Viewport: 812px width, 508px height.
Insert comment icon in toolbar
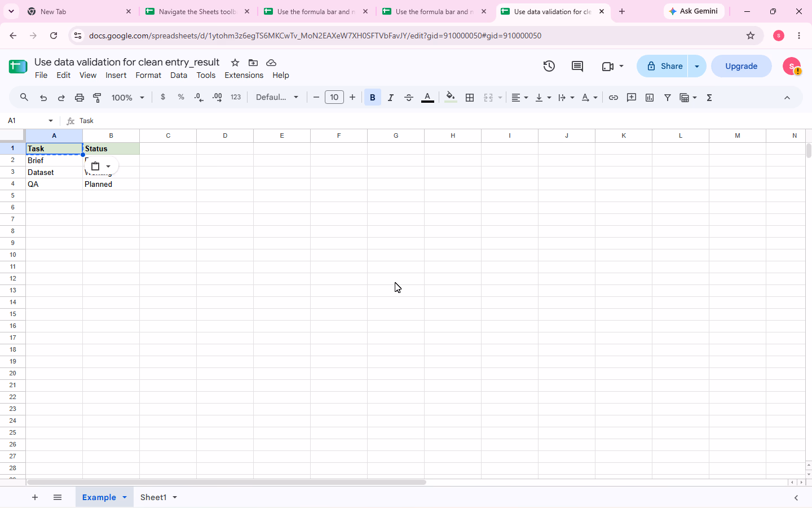[632, 98]
